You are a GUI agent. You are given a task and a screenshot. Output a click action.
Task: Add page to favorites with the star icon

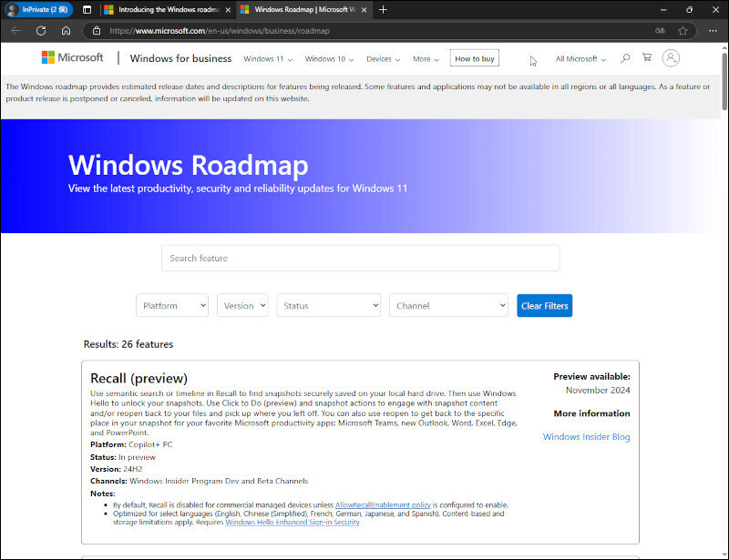click(683, 31)
